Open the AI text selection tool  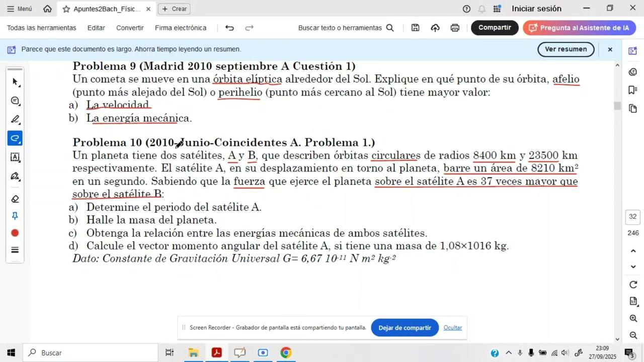[x=15, y=157]
